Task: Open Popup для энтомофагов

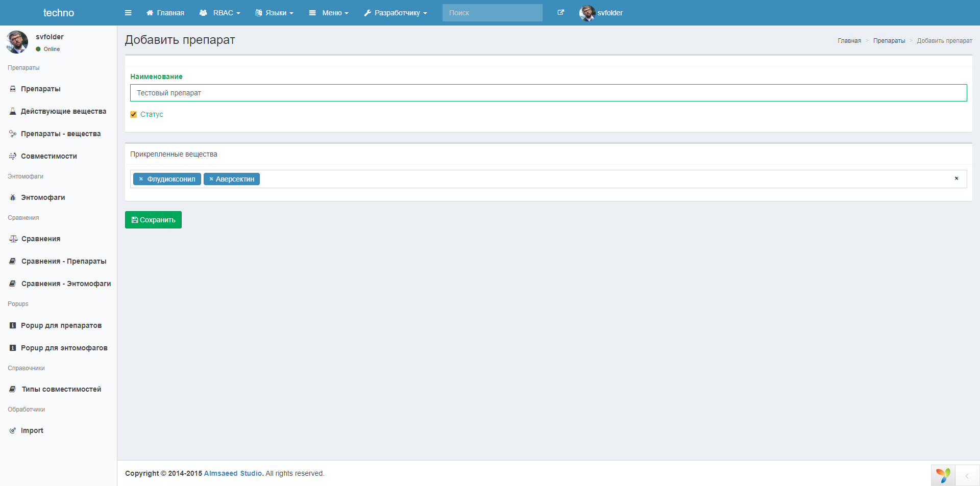Action: 64,348
